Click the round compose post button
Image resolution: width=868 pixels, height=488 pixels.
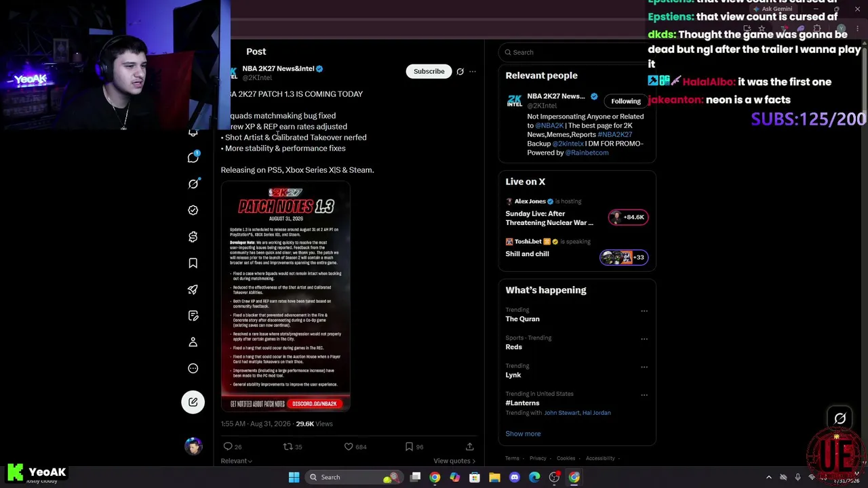point(193,403)
